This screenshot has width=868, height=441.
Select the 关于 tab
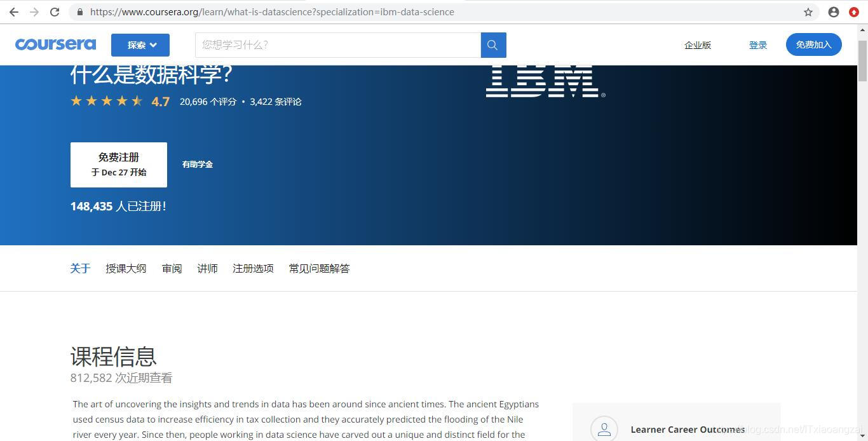pyautogui.click(x=80, y=269)
